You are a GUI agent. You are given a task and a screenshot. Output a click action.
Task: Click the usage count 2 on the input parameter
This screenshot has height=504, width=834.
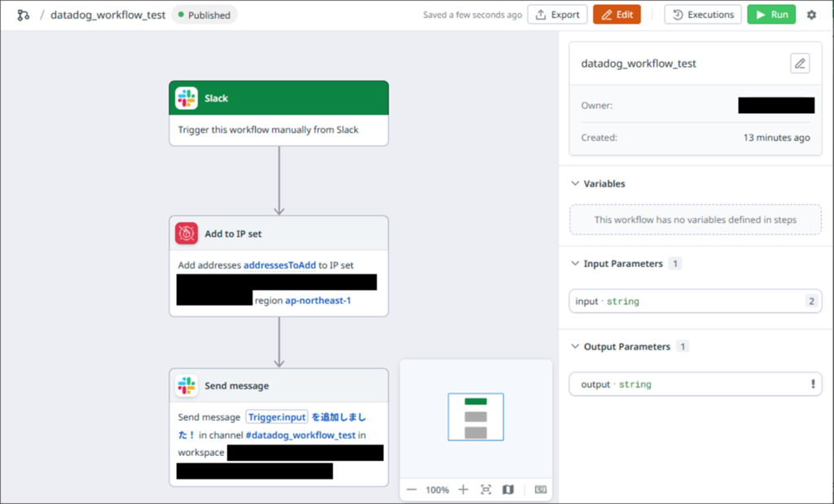[x=812, y=301]
